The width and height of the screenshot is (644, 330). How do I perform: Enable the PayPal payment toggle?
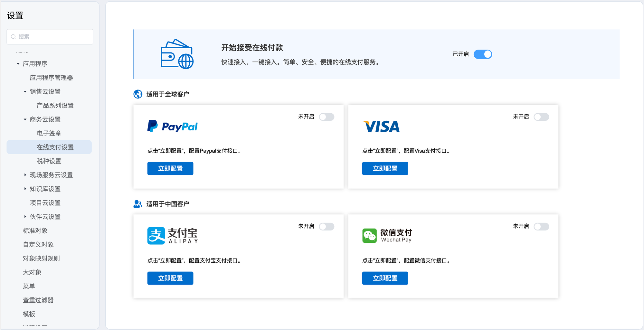click(x=326, y=117)
